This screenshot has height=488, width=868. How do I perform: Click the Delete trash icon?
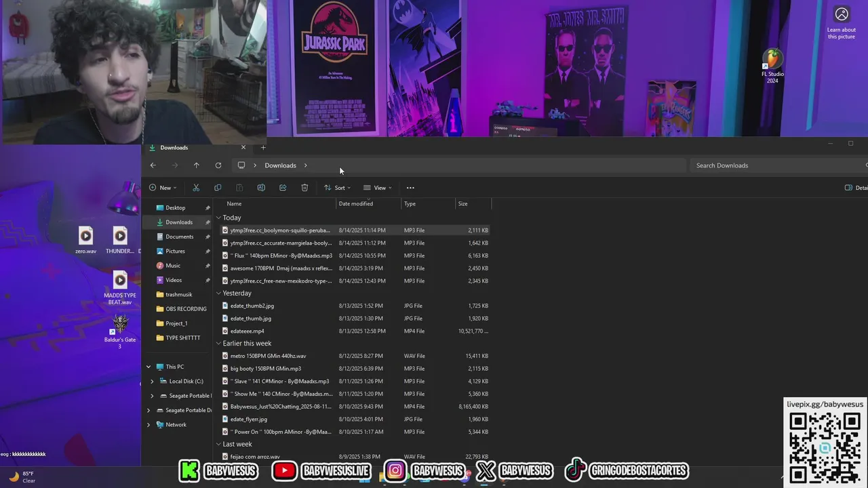pos(304,188)
